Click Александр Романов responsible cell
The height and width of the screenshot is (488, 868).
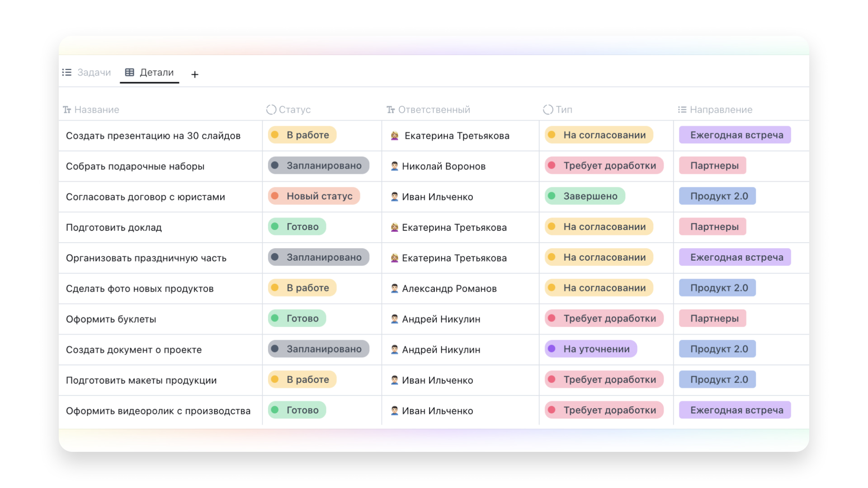pyautogui.click(x=449, y=288)
